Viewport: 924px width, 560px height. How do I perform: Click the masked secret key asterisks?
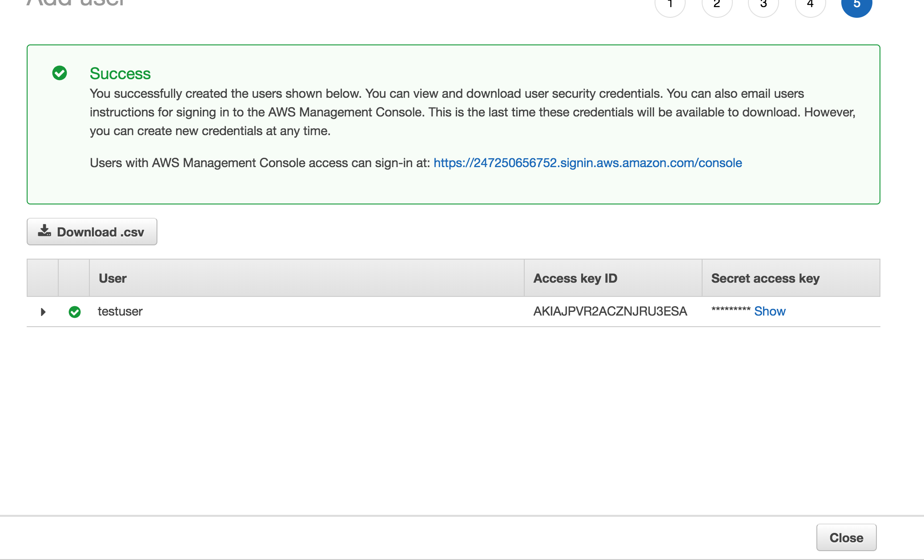[731, 310]
